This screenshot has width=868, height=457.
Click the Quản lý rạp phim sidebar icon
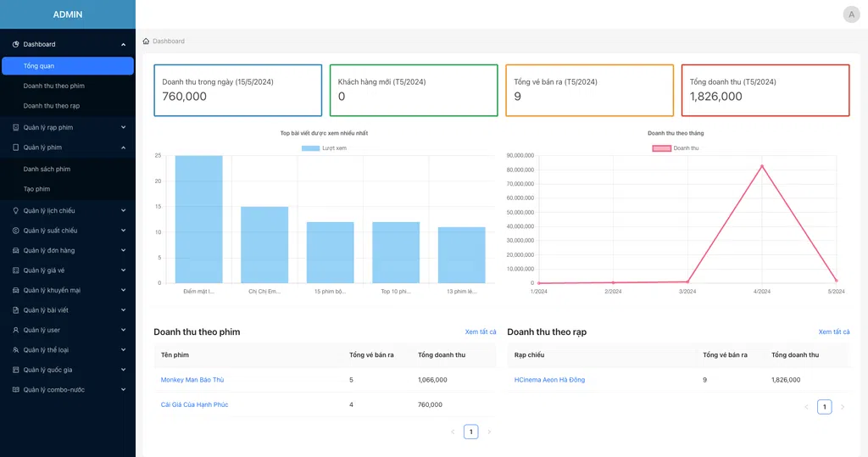[15, 127]
